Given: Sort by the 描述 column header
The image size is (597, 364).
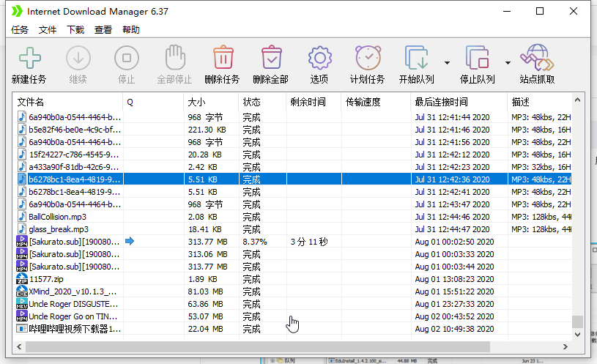Looking at the screenshot, I should [539, 102].
